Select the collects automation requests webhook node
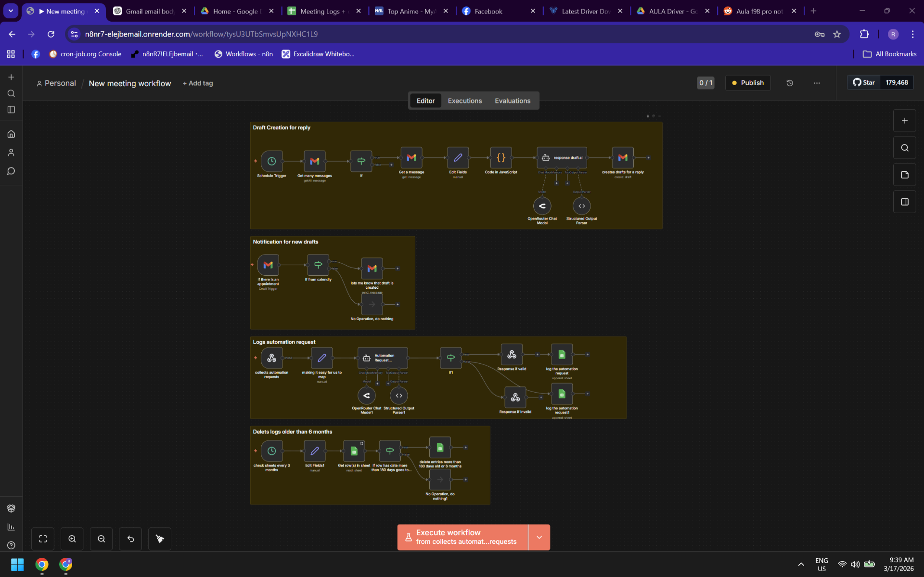 coord(271,358)
